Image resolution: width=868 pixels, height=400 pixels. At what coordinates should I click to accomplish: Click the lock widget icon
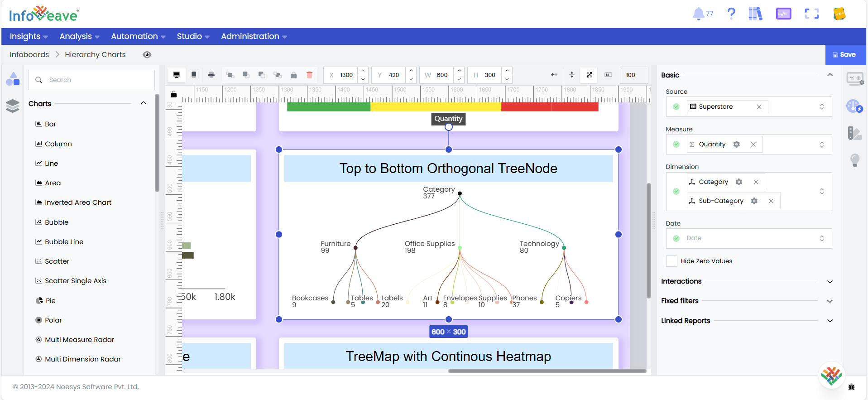pos(293,75)
